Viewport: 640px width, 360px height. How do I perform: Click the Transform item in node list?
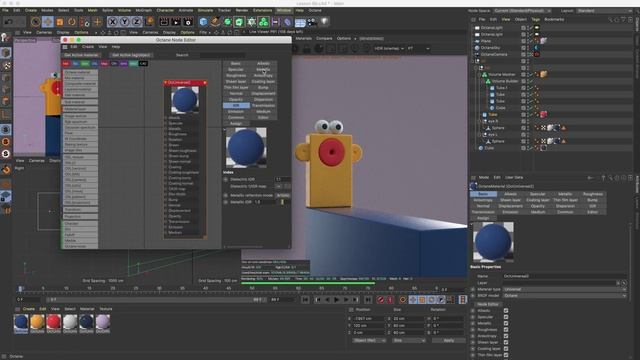tap(80, 210)
